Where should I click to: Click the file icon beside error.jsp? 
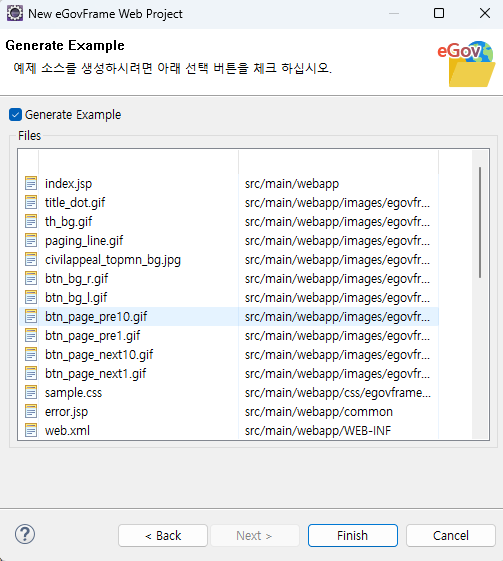31,411
